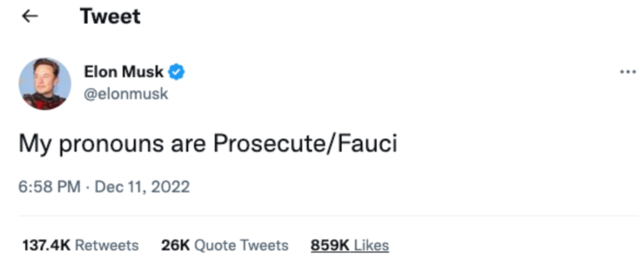Click the Dec 11, 2022 date

[142, 187]
